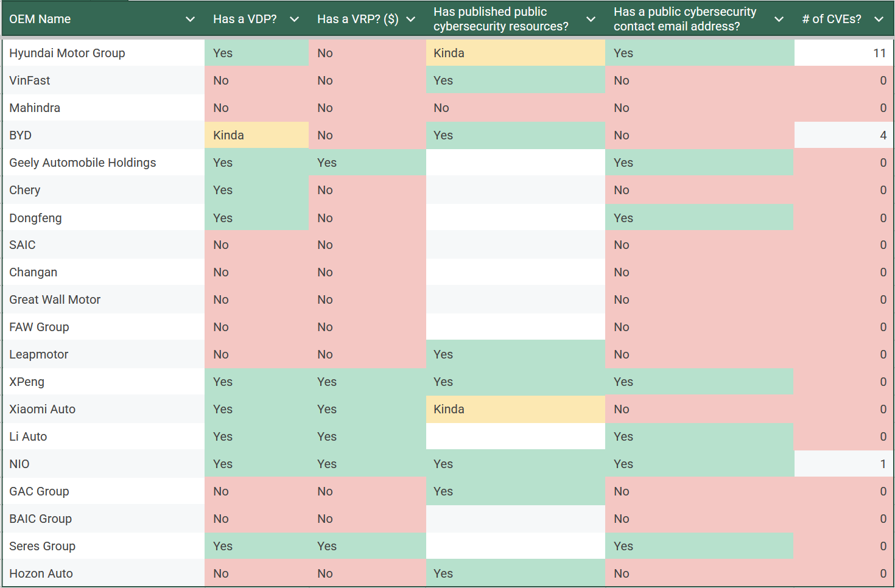Screen dimensions: 895x588
Task: Click the Geely Automobile Holdings cell
Action: [x=104, y=163]
